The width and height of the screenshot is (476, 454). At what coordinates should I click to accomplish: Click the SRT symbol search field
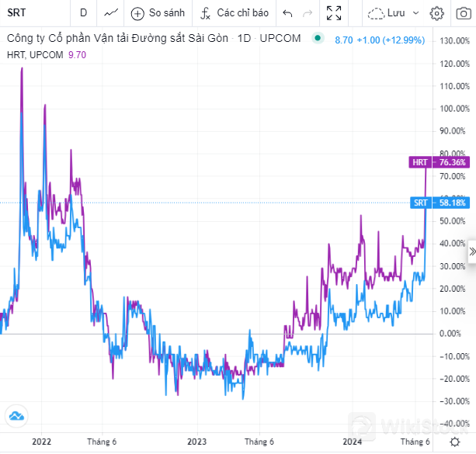(x=31, y=13)
